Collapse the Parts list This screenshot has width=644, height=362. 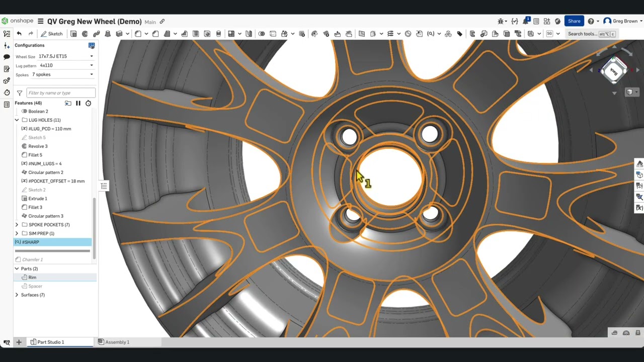[17, 268]
